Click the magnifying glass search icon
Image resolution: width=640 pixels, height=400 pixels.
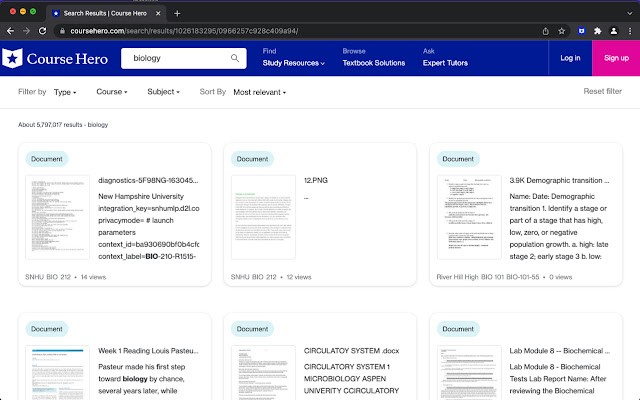click(235, 58)
